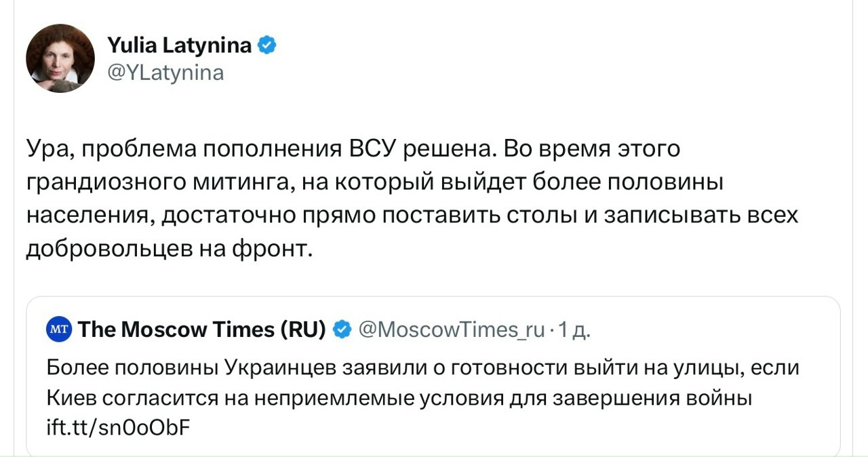
Task: Open The Moscow Times (RU) account name
Action: point(201,330)
